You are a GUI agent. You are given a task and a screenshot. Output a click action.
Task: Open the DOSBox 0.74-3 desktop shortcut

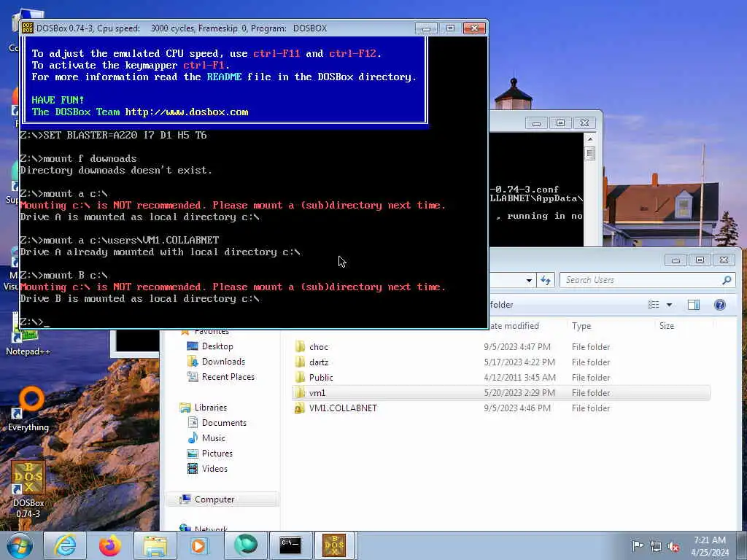coord(28,489)
